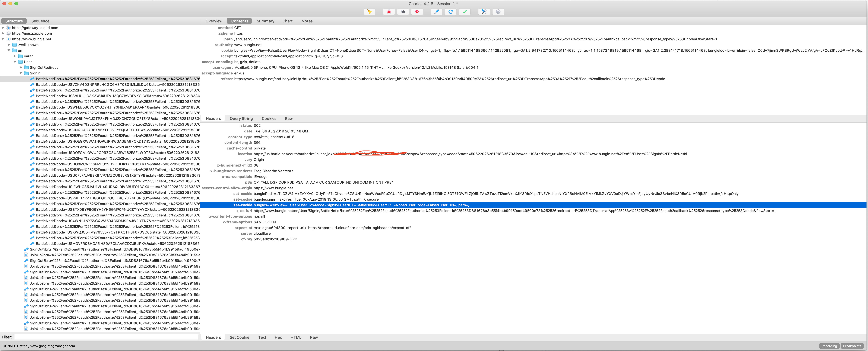Collapse the User folder

15,62
